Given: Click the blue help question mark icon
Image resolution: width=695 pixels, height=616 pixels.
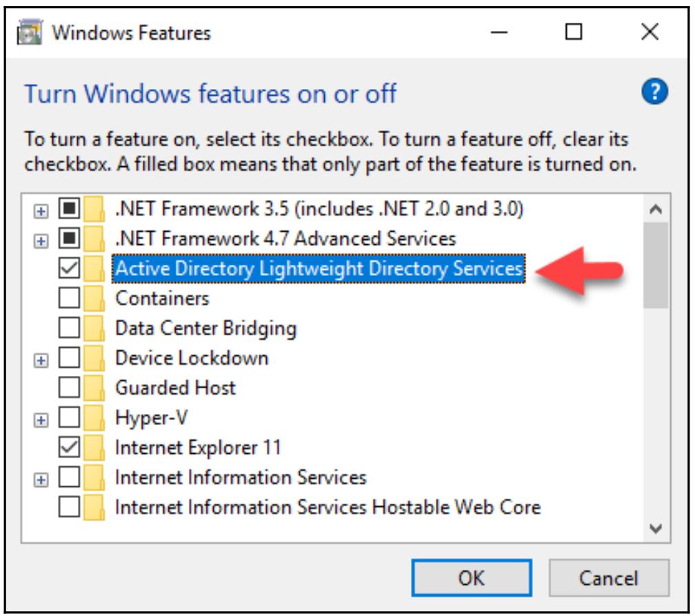Looking at the screenshot, I should [x=654, y=92].
